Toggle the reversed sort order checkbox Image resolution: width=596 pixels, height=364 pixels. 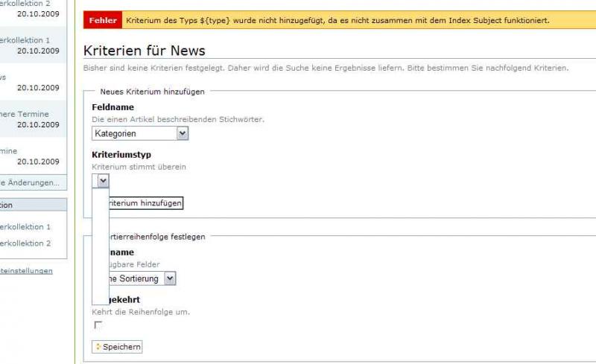(x=98, y=325)
